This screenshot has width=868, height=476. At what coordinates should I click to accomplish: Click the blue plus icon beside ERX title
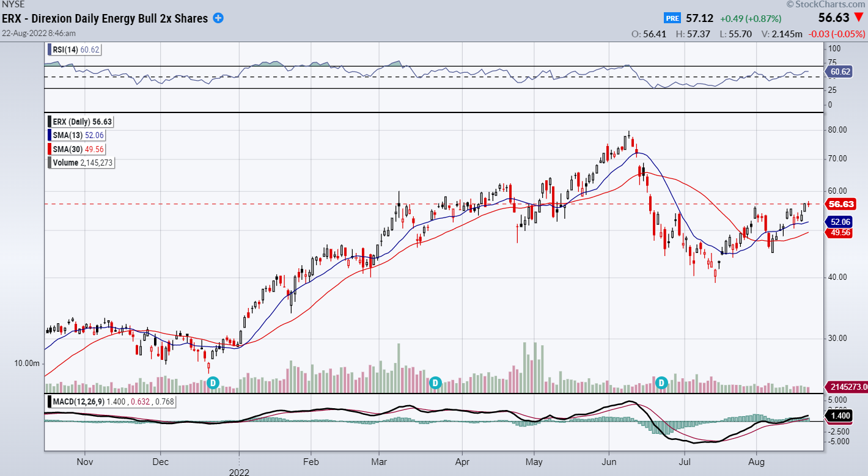pos(218,18)
